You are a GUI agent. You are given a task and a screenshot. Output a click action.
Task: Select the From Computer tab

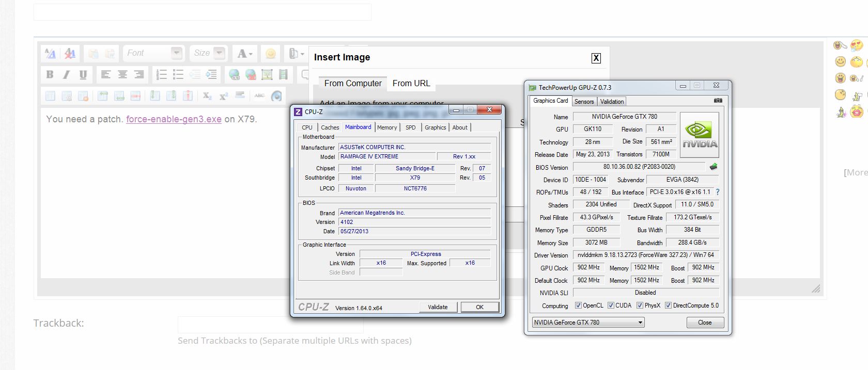353,83
